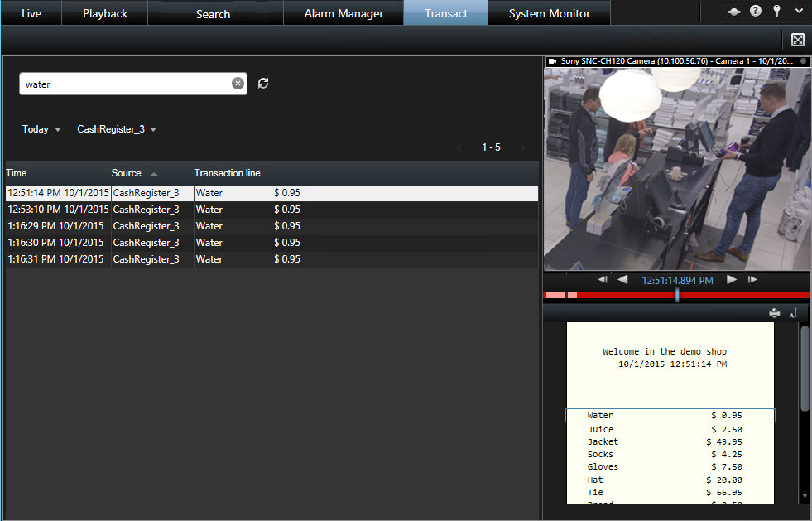812x521 pixels.
Task: Open the System Monitor tab
Action: click(x=549, y=13)
